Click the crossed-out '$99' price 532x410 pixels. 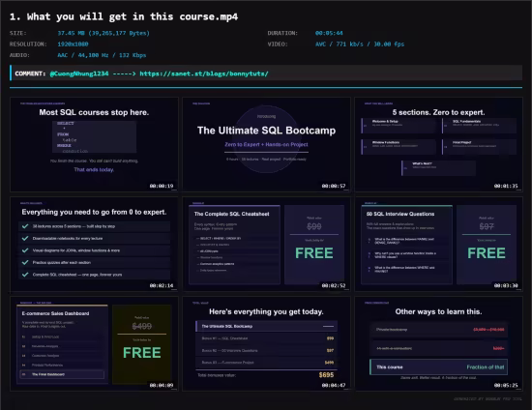pos(314,226)
